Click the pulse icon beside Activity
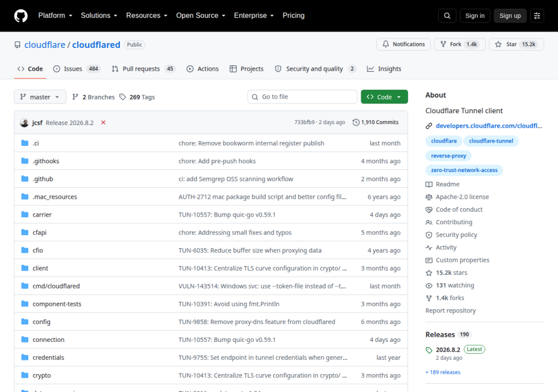This screenshot has width=558, height=392. (x=429, y=248)
